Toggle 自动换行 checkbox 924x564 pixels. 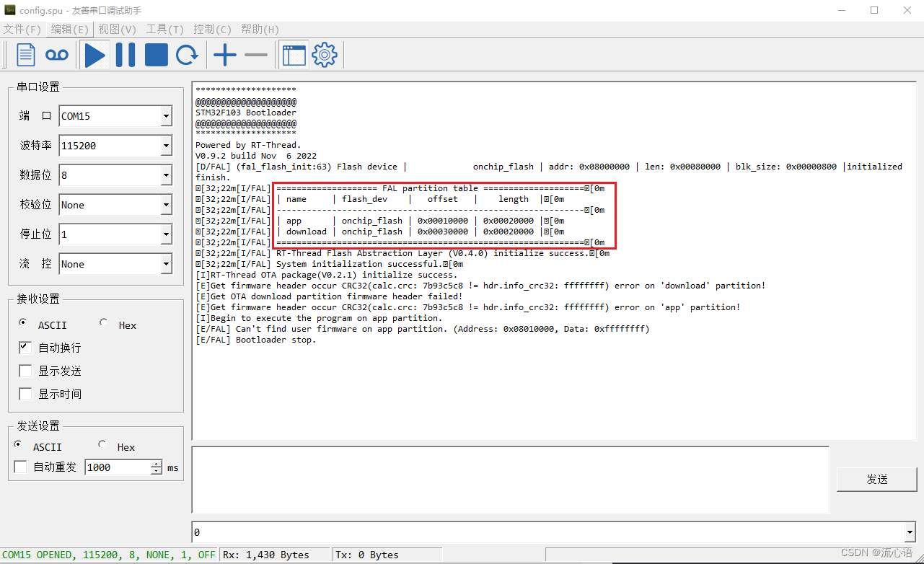[25, 348]
